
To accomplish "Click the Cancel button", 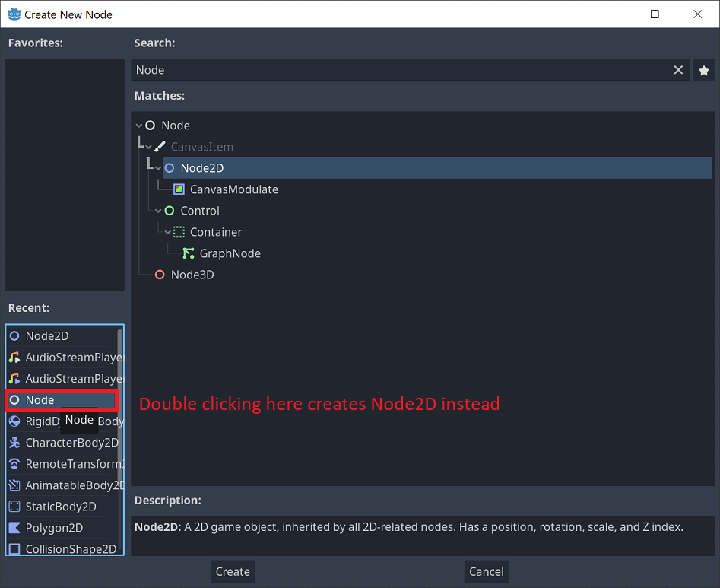I will [x=486, y=571].
